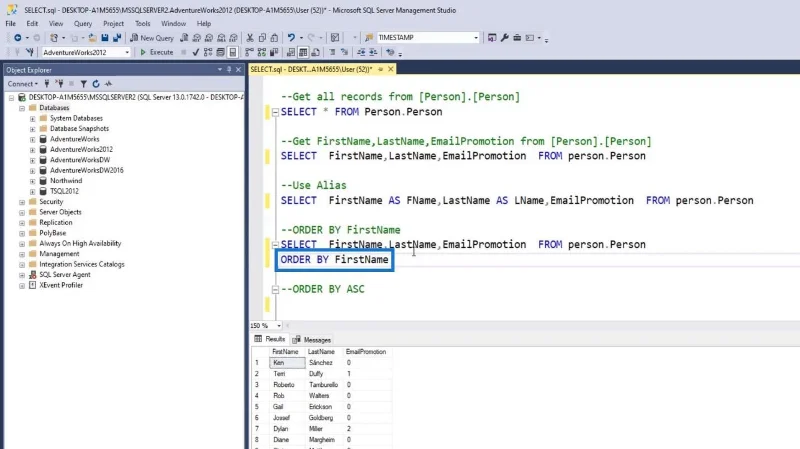The width and height of the screenshot is (800, 449).
Task: Toggle IntelliSense Enabled button
Action: [x=233, y=52]
